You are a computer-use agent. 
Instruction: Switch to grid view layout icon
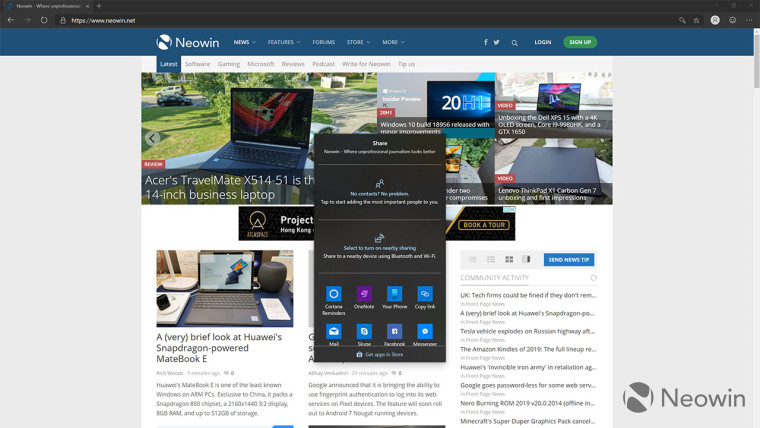pyautogui.click(x=509, y=259)
